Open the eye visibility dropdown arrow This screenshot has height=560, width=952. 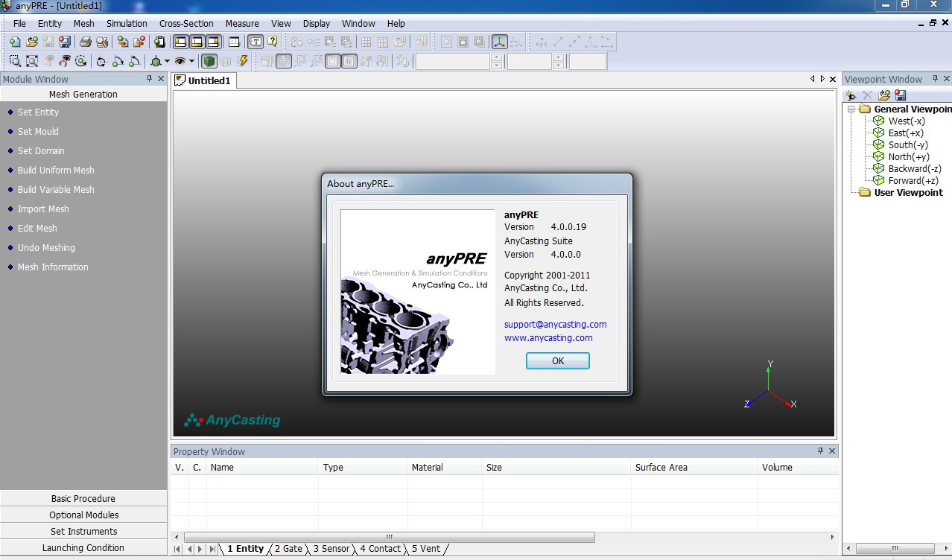[191, 62]
